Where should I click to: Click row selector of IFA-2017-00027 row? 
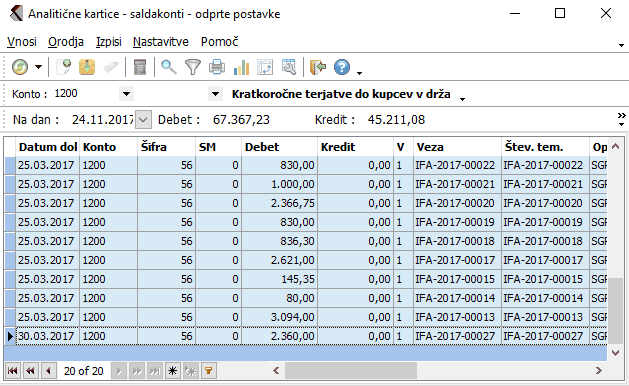[x=10, y=336]
